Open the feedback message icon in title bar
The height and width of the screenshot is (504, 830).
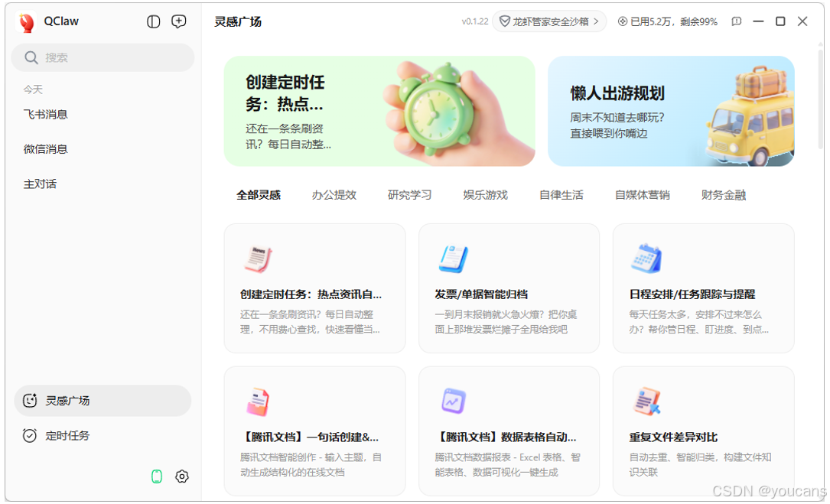pyautogui.click(x=737, y=21)
